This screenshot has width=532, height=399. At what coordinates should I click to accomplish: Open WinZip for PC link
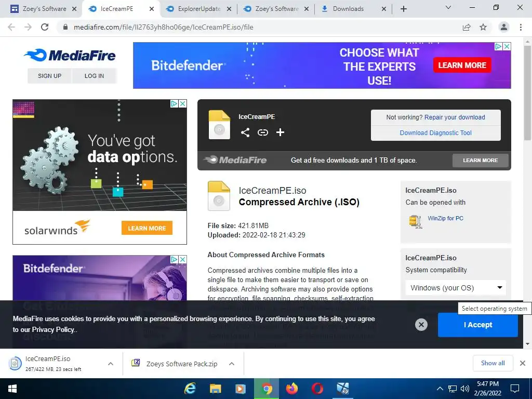pos(445,218)
